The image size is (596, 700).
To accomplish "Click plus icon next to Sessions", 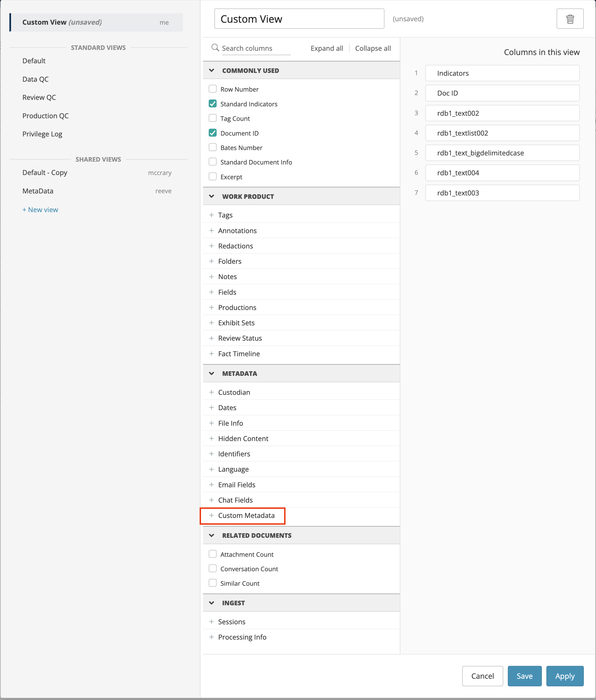I will 212,622.
